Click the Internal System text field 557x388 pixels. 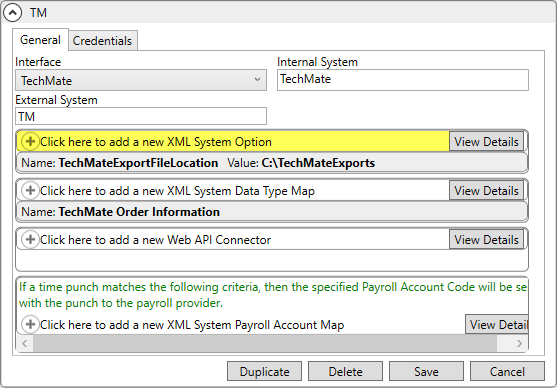point(402,80)
